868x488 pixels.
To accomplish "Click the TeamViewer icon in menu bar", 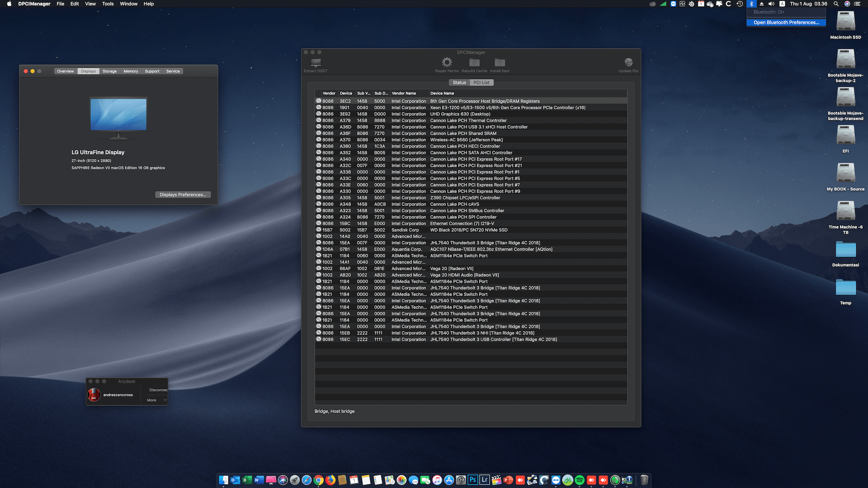I will 673,4.
